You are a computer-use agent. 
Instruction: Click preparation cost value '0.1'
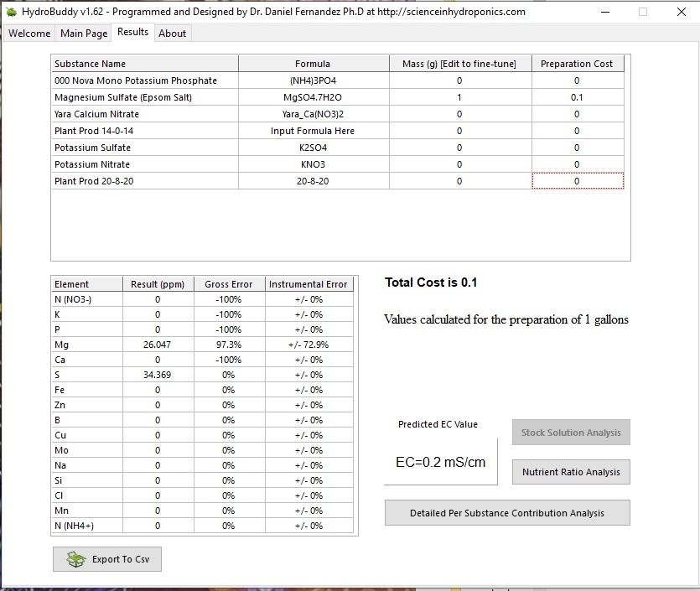[x=577, y=97]
